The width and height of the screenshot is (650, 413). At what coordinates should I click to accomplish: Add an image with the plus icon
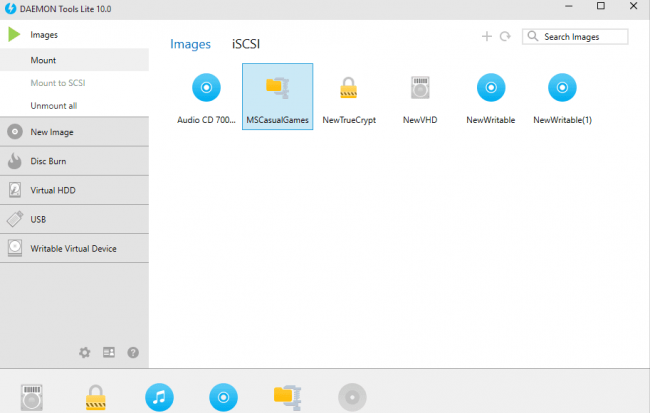click(x=487, y=36)
